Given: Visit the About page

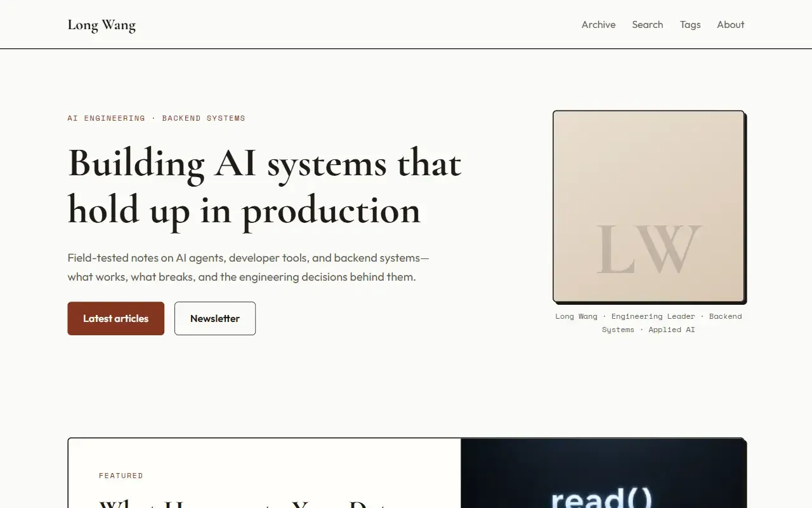Looking at the screenshot, I should coord(731,25).
